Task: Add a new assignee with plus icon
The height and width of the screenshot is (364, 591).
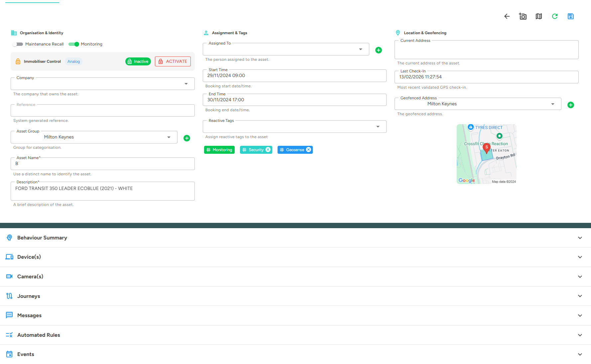Action: coord(379,50)
